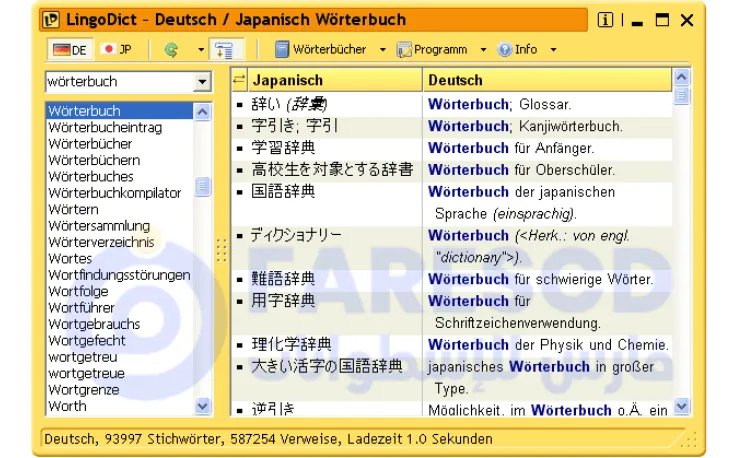Click the resize grip in status bar

click(688, 438)
